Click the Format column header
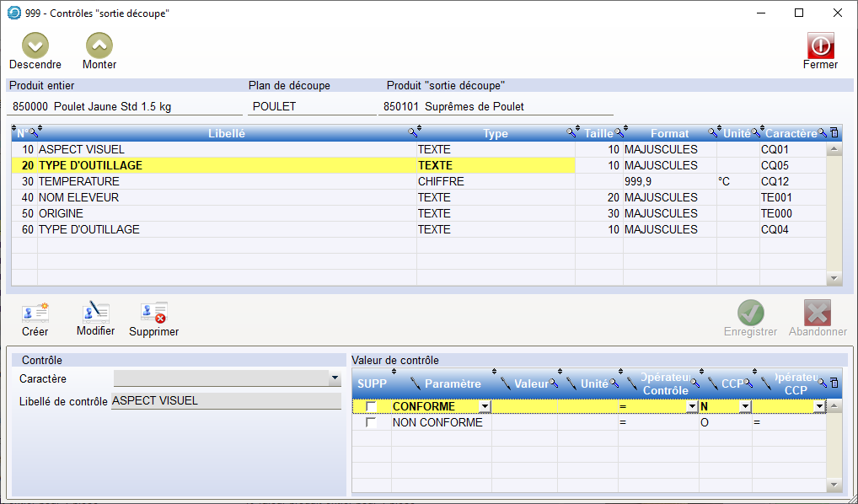 coord(669,133)
